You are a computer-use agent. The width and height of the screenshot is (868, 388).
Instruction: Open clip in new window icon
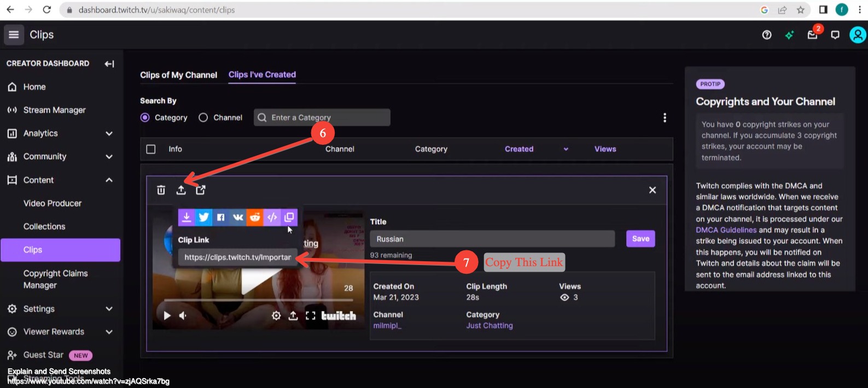201,190
